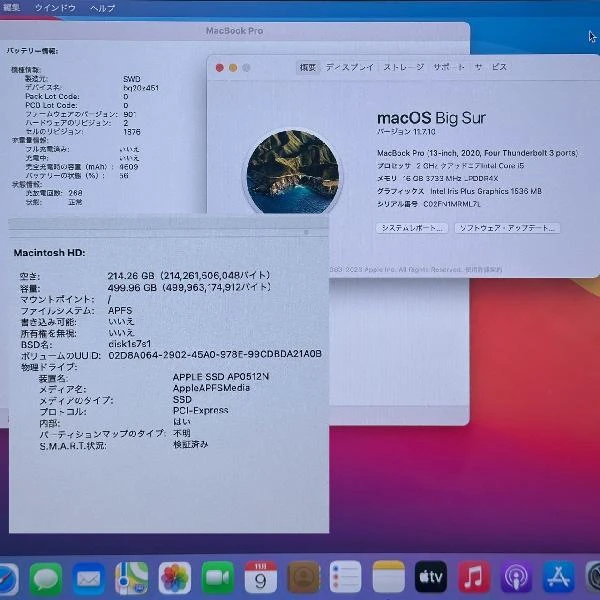Screen dimensions: 600x600
Task: Close the About This Mac window
Action: pyautogui.click(x=220, y=68)
